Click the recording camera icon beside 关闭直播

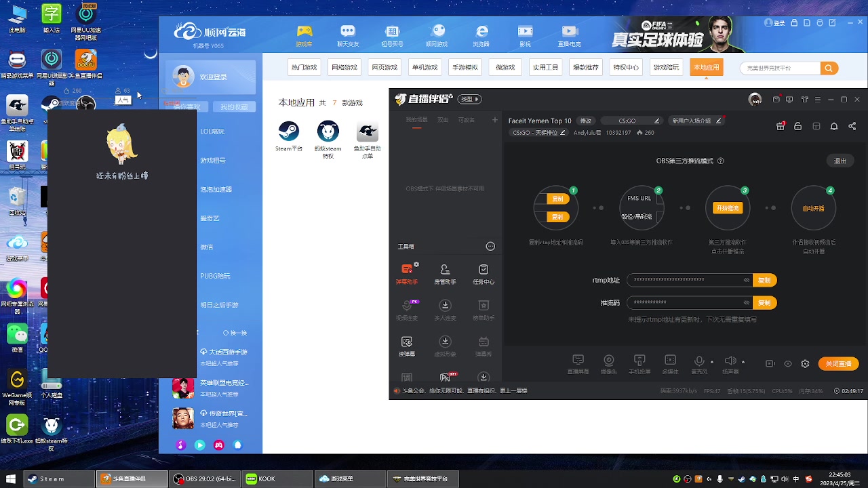pyautogui.click(x=770, y=364)
